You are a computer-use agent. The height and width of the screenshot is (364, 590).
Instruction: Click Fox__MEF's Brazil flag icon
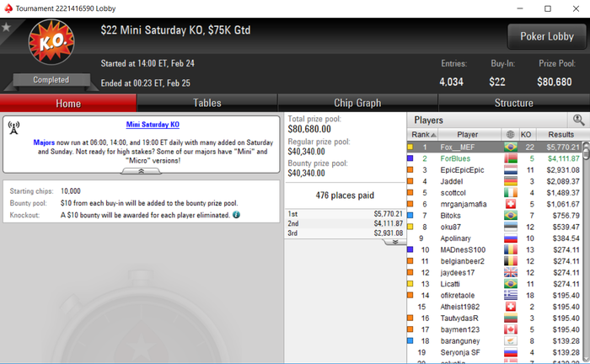[x=511, y=147]
